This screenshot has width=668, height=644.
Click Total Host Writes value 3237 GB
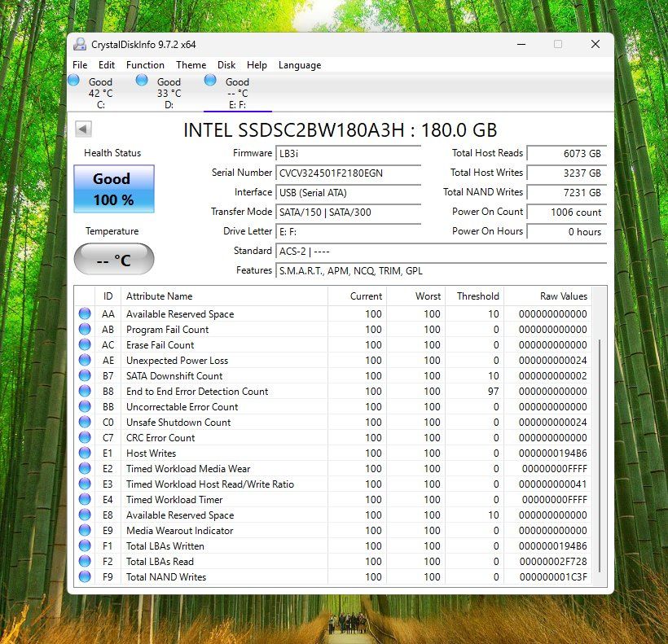pos(567,173)
